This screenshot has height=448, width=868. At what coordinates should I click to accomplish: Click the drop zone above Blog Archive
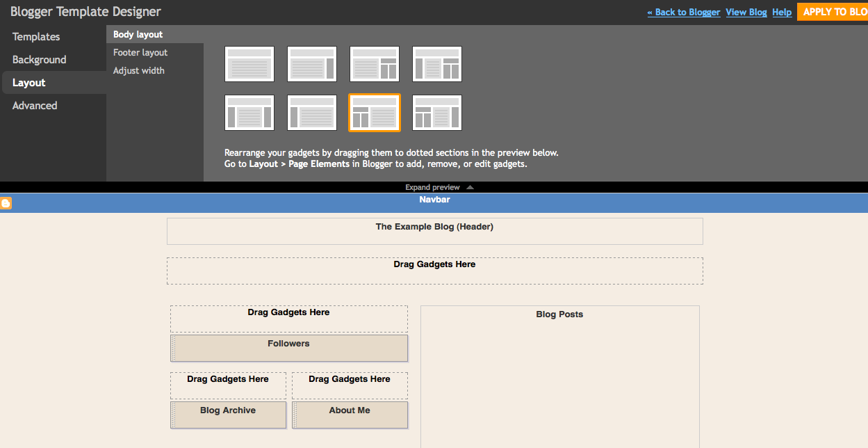(x=228, y=385)
